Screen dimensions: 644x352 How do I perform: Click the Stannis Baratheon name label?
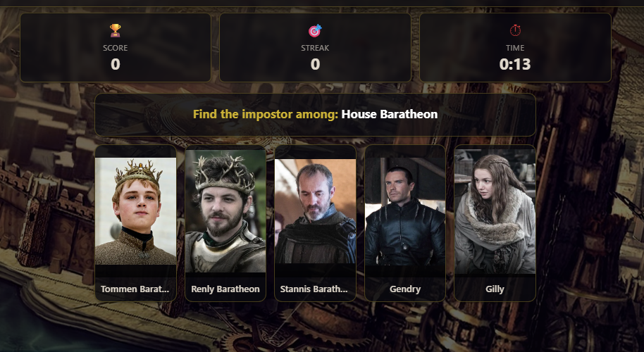pyautogui.click(x=314, y=289)
